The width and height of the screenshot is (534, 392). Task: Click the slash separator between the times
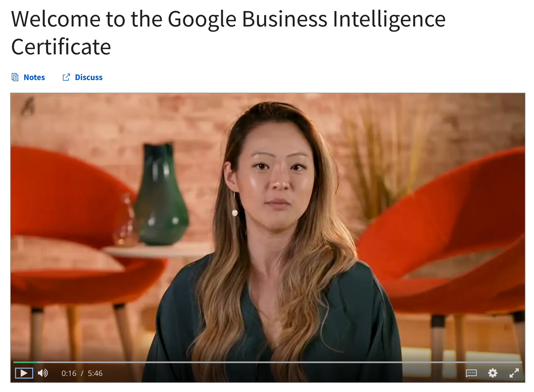[x=82, y=373]
